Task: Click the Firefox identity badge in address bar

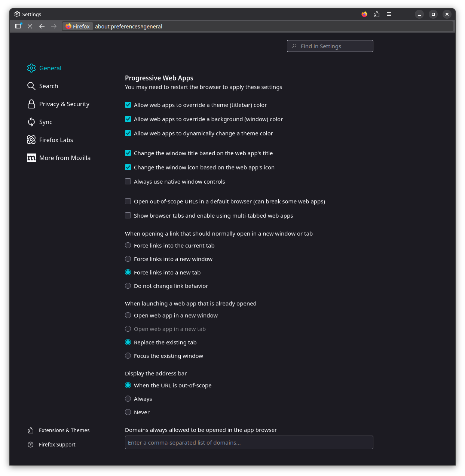Action: pyautogui.click(x=77, y=26)
